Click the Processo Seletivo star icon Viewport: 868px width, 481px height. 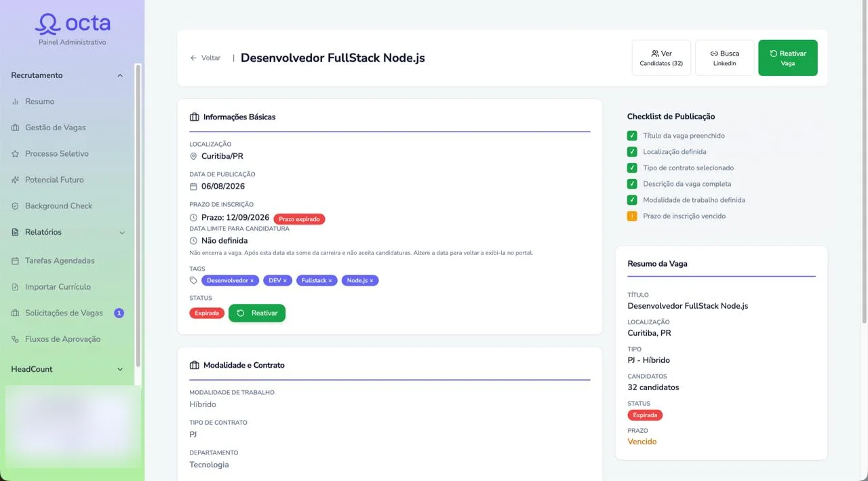pyautogui.click(x=15, y=154)
